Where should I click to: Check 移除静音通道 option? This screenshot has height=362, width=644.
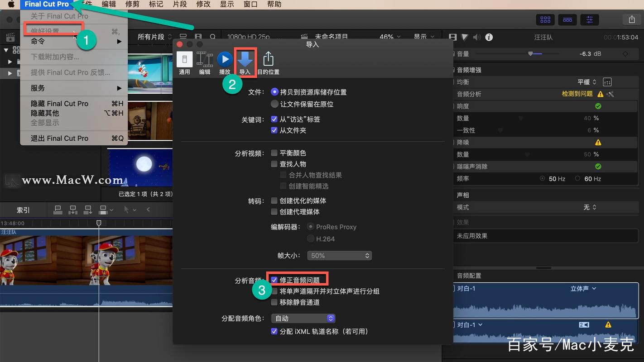click(274, 302)
